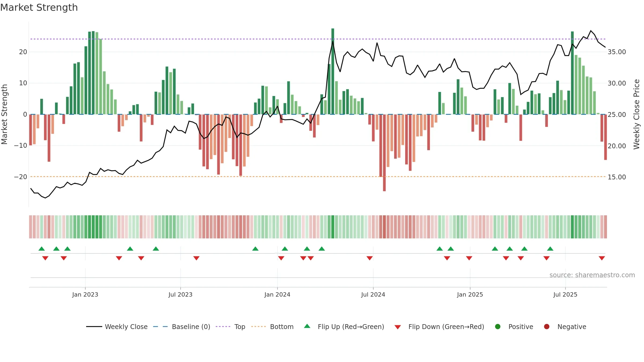
Task: Click the flip-up marker just before Jul 2025
Action: point(550,249)
